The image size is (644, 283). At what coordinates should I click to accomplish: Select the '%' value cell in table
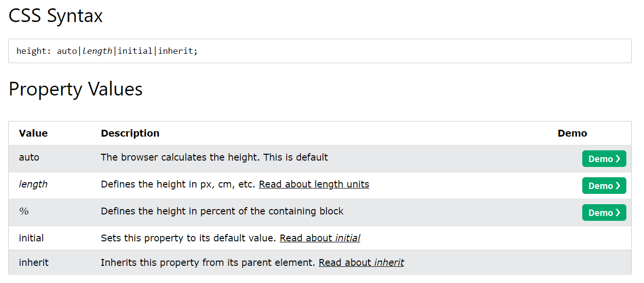[x=24, y=212]
